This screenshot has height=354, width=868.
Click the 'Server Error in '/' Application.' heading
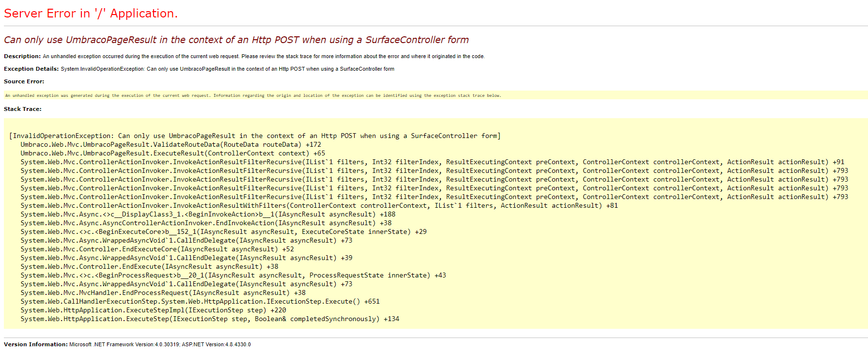pyautogui.click(x=91, y=14)
